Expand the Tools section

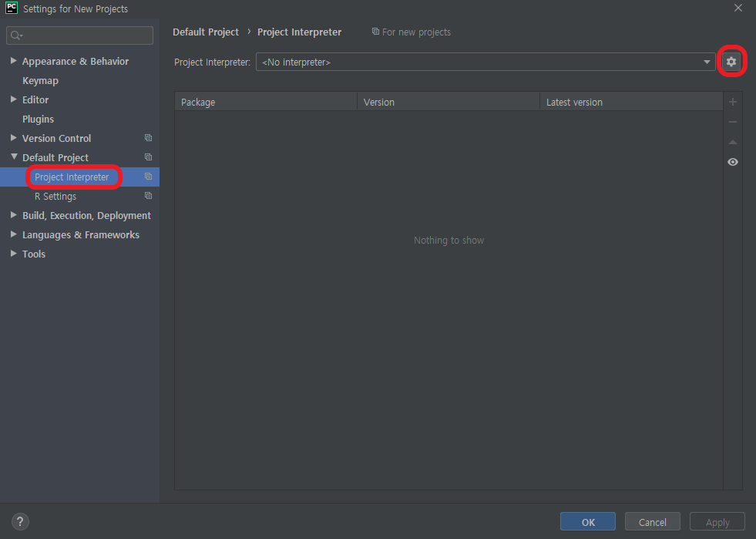[14, 254]
